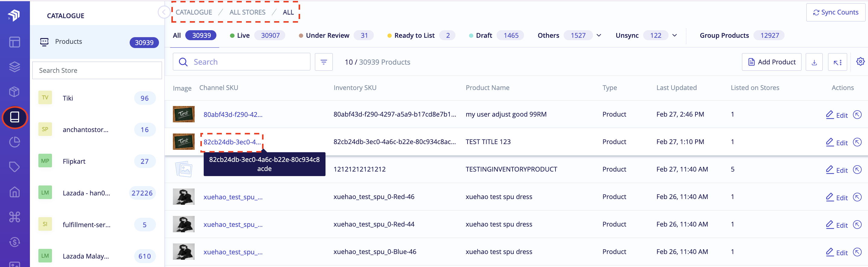Click circled arrow for xuehao_test_spu_0-Red-46 row
Screen dimensions: 868x267
click(x=857, y=197)
